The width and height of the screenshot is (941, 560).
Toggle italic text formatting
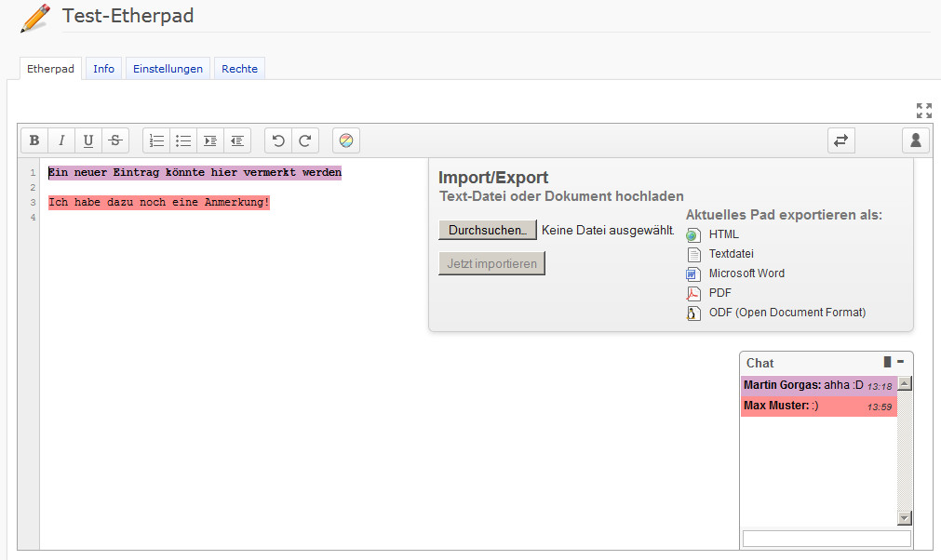61,140
